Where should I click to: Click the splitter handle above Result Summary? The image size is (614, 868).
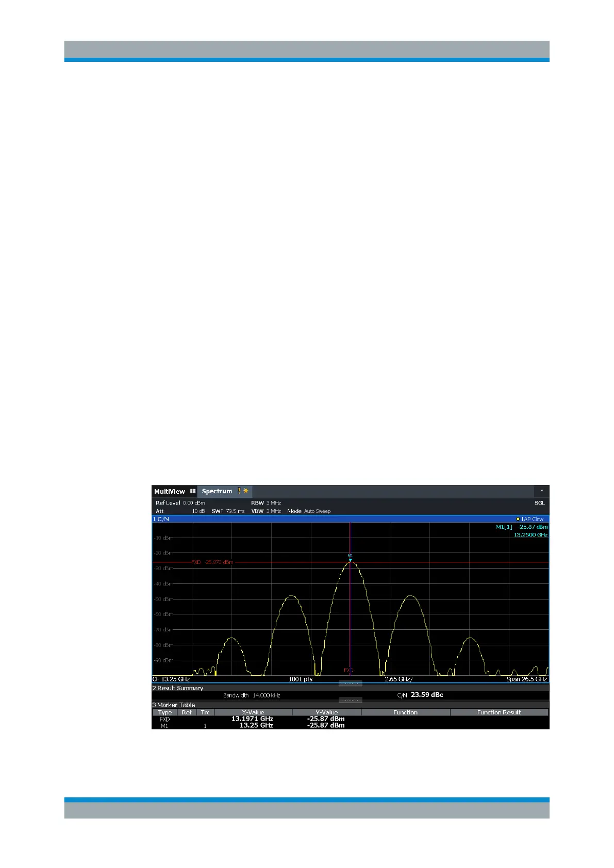(x=350, y=683)
